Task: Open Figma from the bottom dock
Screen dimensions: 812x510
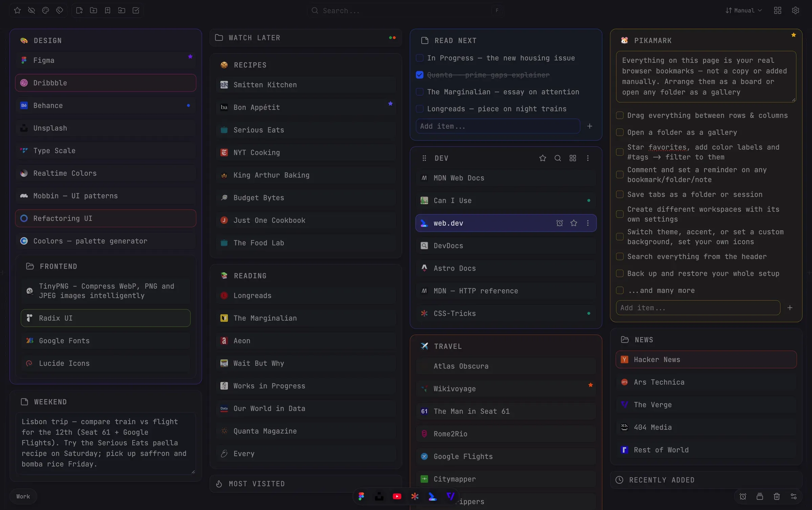Action: pos(361,496)
